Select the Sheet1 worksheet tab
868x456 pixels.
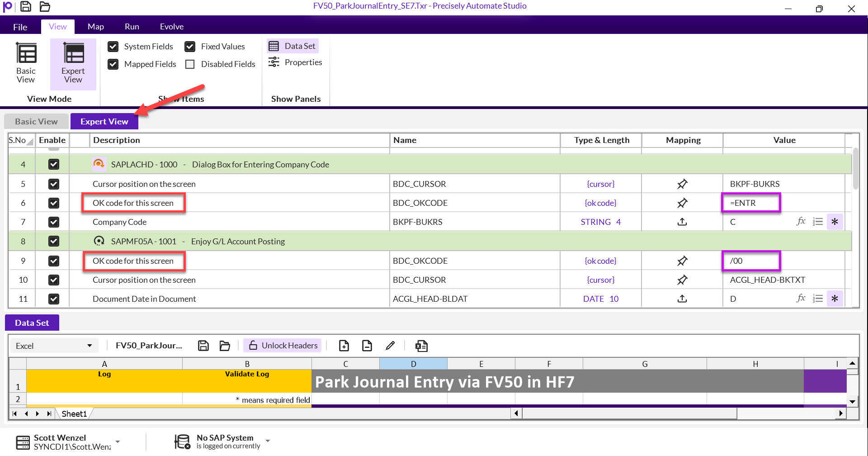coord(74,413)
